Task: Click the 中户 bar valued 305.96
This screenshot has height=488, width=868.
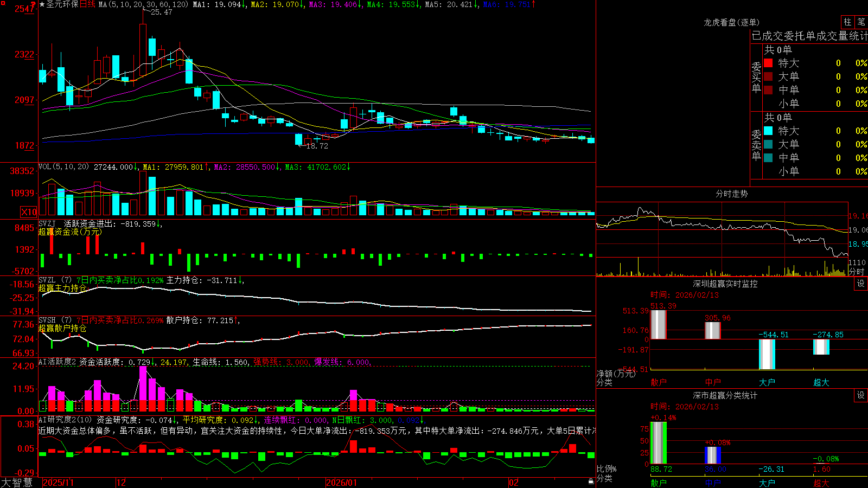Action: tap(712, 331)
